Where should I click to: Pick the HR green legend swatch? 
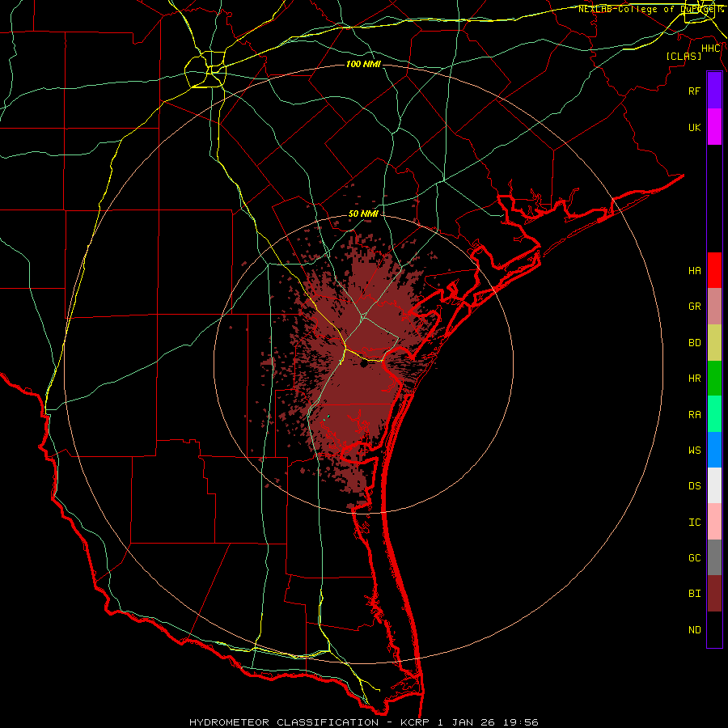pyautogui.click(x=714, y=379)
